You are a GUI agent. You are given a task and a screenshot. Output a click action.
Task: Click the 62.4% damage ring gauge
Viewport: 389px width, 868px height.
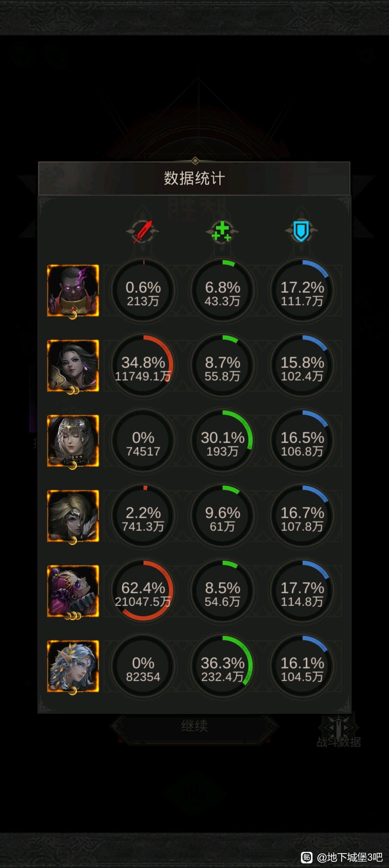pos(143,591)
